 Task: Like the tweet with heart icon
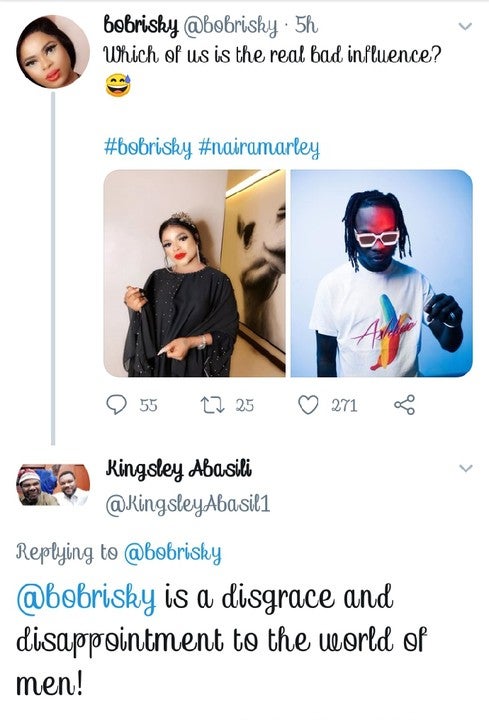point(308,405)
